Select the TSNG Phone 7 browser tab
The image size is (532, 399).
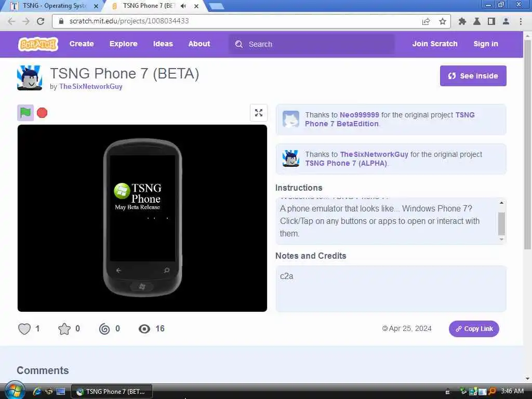pos(149,6)
